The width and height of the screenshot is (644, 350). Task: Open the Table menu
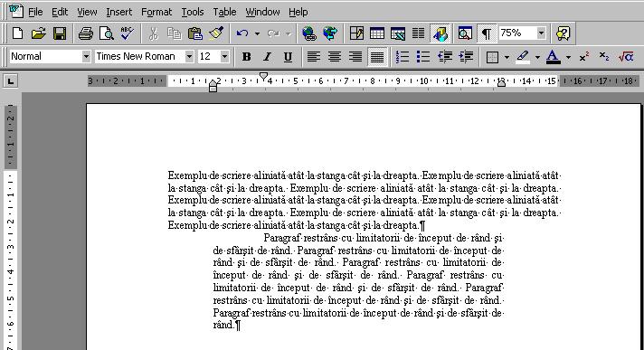[224, 12]
